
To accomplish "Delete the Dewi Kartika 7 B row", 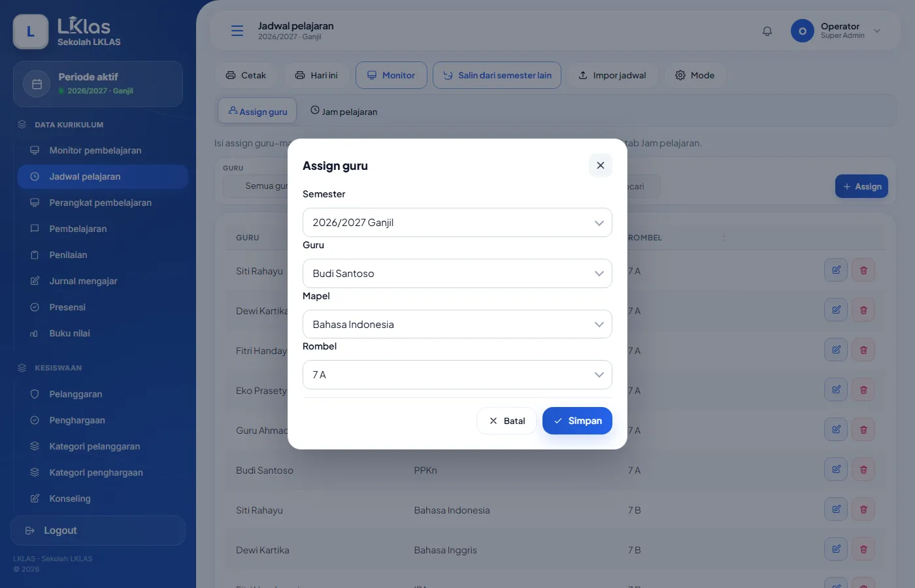I will tap(863, 549).
